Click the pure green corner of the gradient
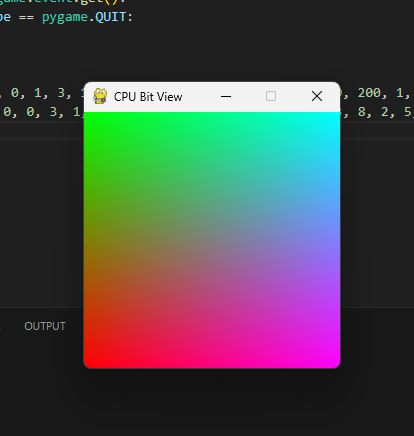Viewport: 414px width, 436px height. coord(90,118)
